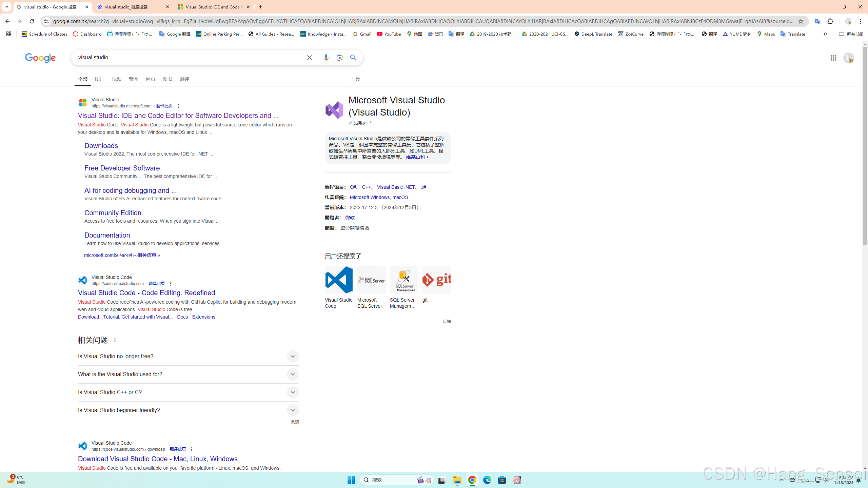Open the Extensions puzzle icon in toolbar
The width and height of the screenshot is (868, 488).
pyautogui.click(x=830, y=21)
